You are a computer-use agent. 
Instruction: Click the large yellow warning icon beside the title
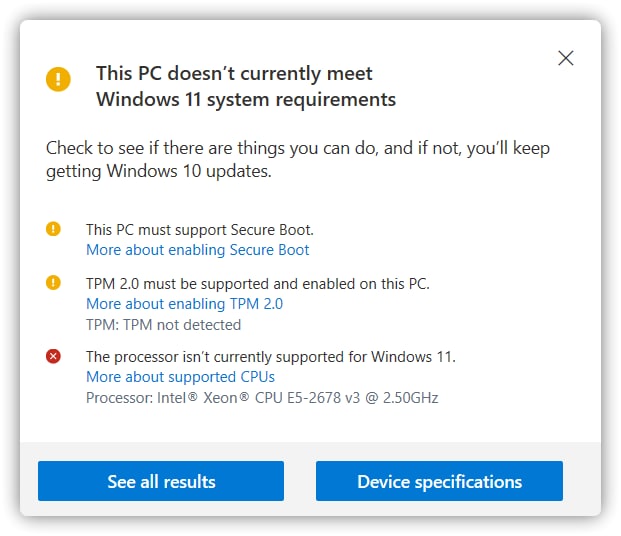(x=58, y=79)
